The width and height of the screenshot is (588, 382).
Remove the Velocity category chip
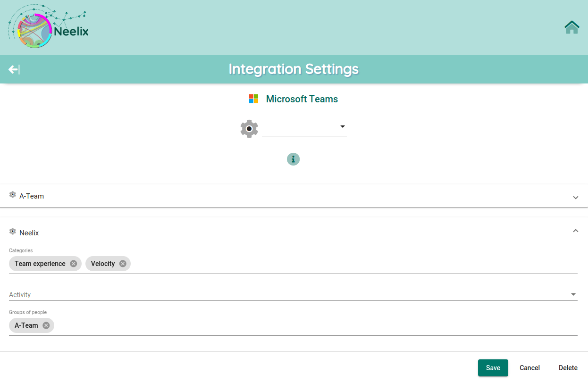click(123, 264)
